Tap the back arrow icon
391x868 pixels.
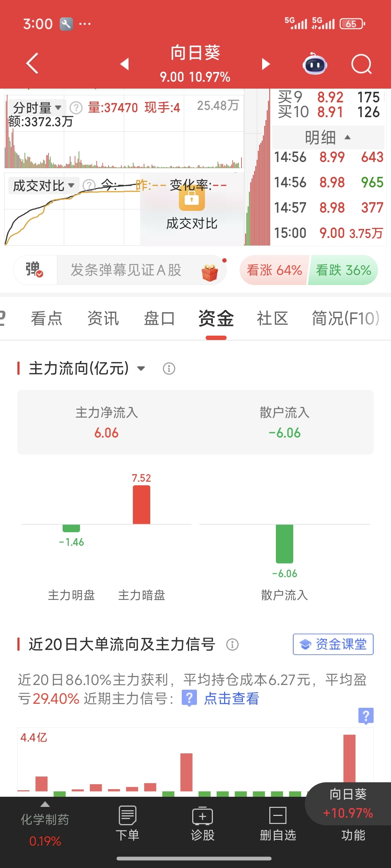(32, 64)
